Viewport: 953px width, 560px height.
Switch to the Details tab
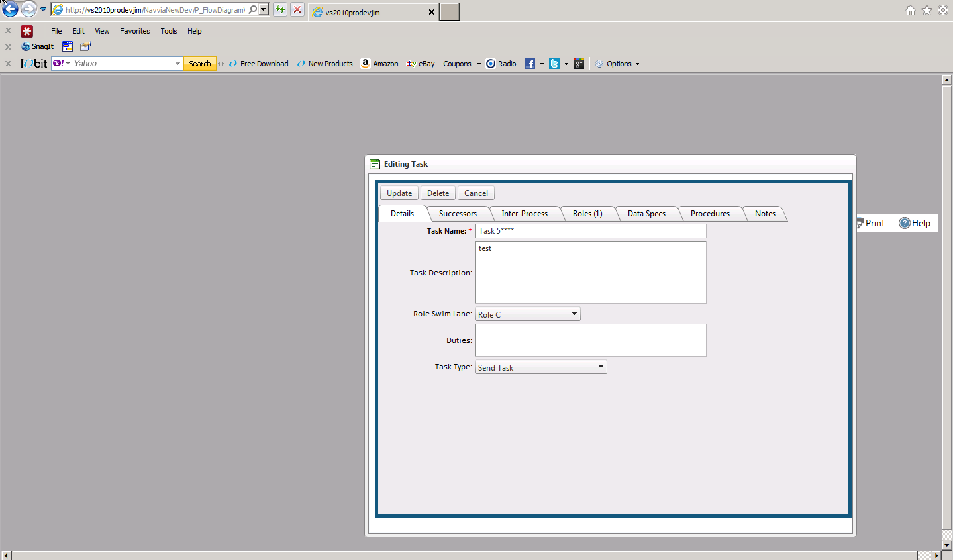[402, 214]
